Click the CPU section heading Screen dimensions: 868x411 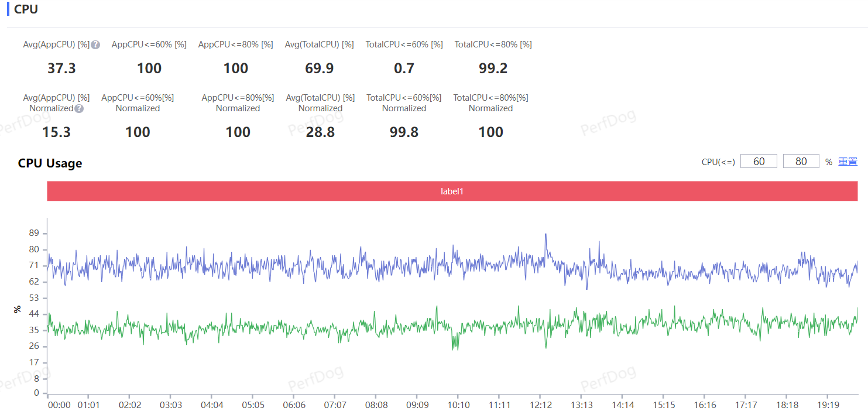point(26,9)
